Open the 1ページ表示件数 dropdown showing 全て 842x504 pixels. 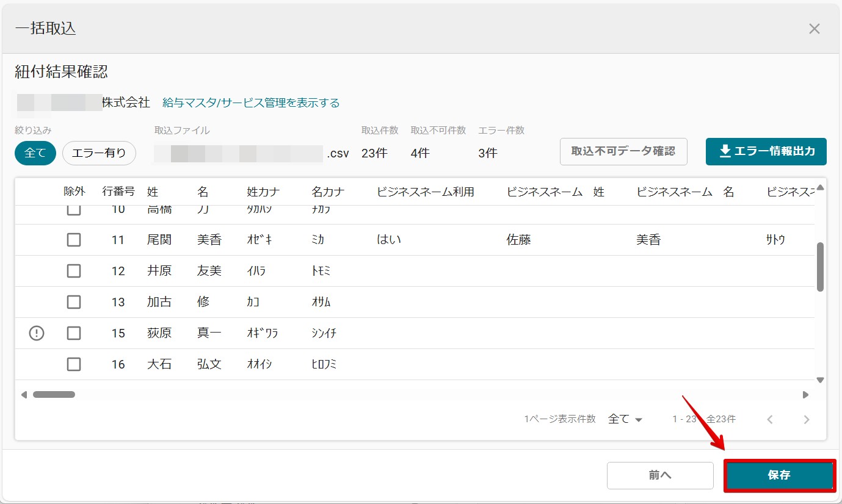click(625, 419)
